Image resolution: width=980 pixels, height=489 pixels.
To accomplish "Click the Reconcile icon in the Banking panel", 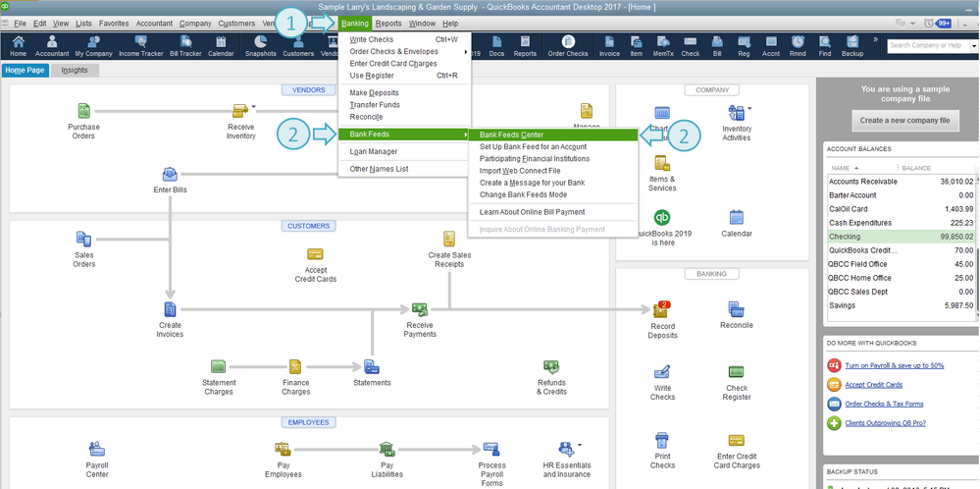I will coord(737,309).
